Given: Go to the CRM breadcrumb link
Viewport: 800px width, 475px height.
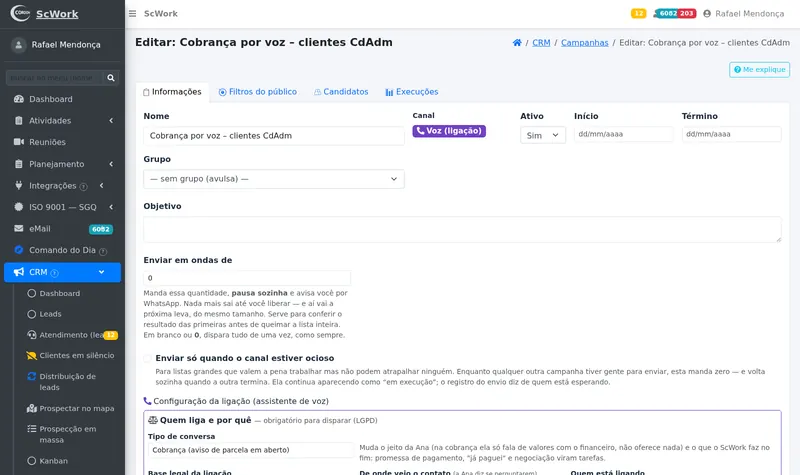Looking at the screenshot, I should (x=541, y=43).
